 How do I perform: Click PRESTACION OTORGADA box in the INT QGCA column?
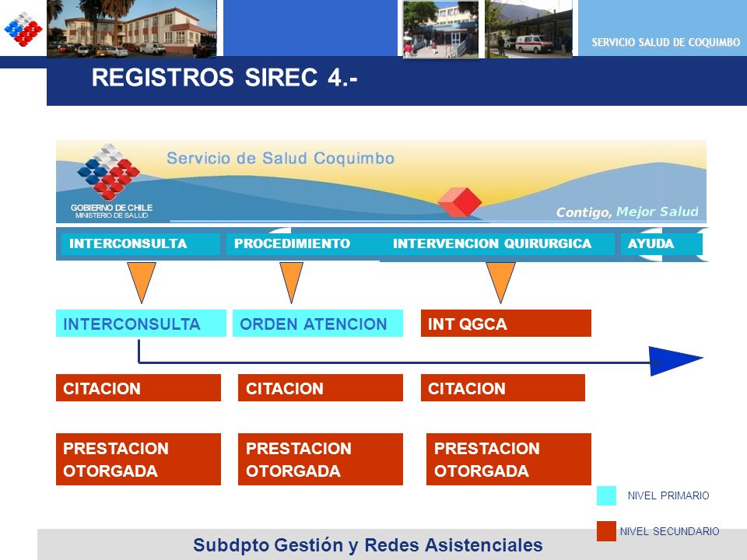[x=509, y=459]
